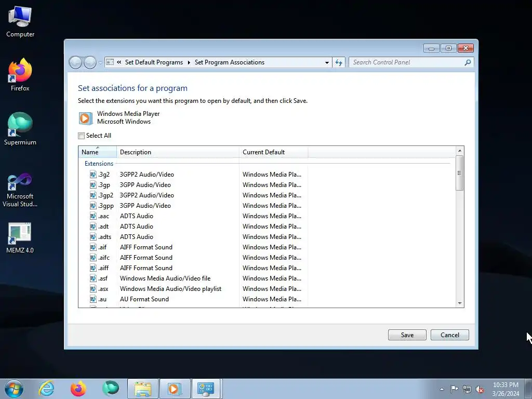This screenshot has height=399, width=532.
Task: Open the recent pages dropdown arrow
Action: coord(100,62)
